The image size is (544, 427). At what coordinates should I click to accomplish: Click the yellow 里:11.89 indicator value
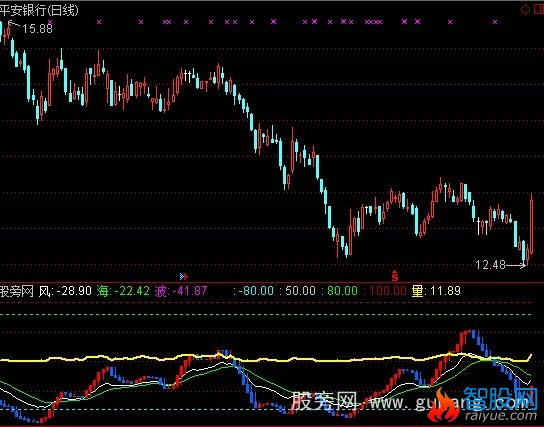point(436,291)
